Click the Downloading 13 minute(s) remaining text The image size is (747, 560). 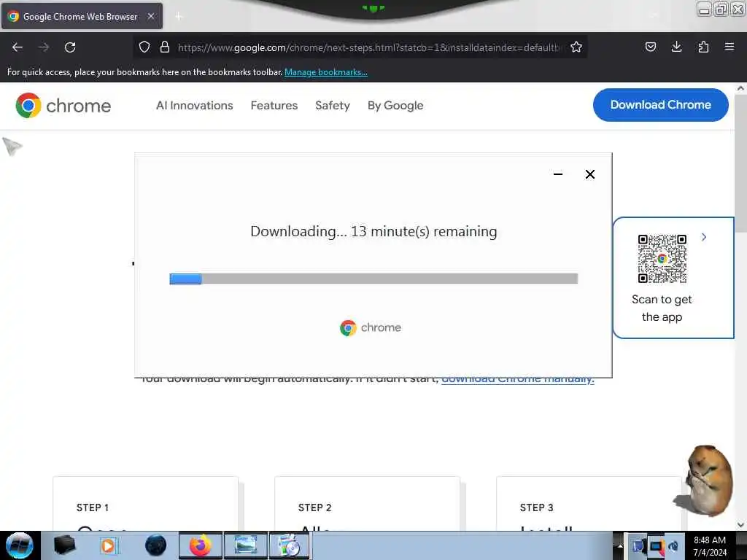(x=373, y=231)
